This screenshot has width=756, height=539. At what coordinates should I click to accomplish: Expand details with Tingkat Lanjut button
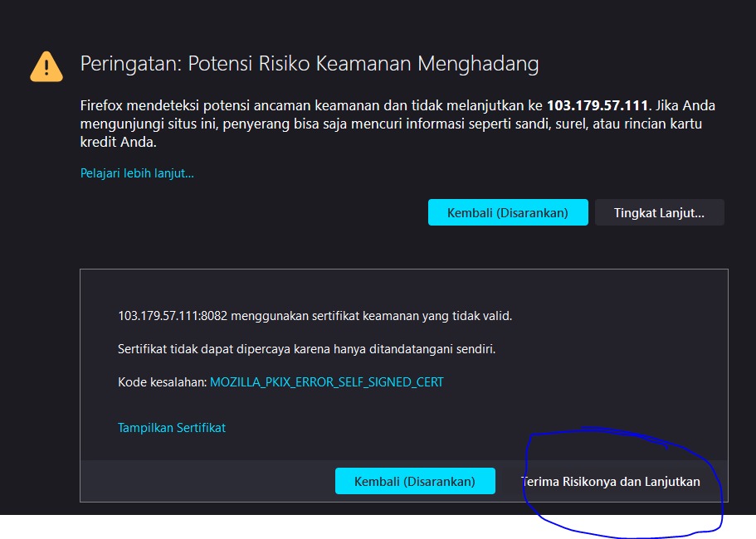659,212
